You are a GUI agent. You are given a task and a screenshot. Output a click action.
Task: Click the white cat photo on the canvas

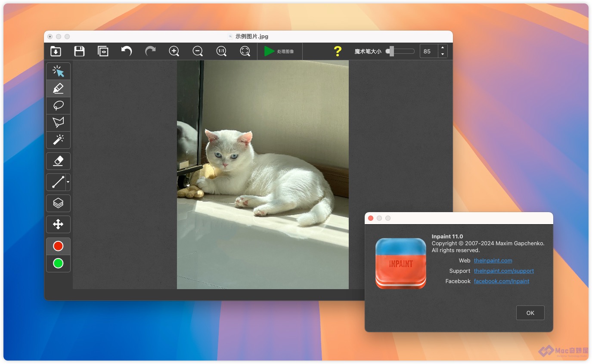click(x=263, y=175)
